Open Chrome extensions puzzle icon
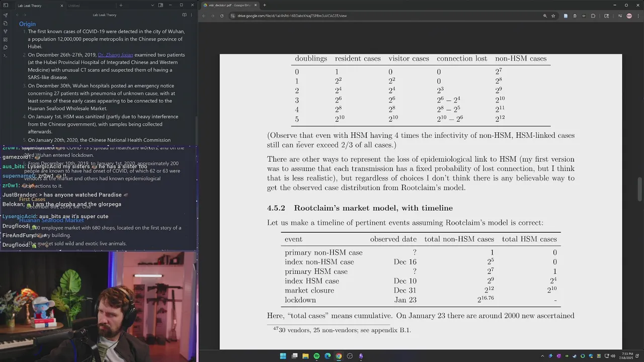 pos(593,16)
